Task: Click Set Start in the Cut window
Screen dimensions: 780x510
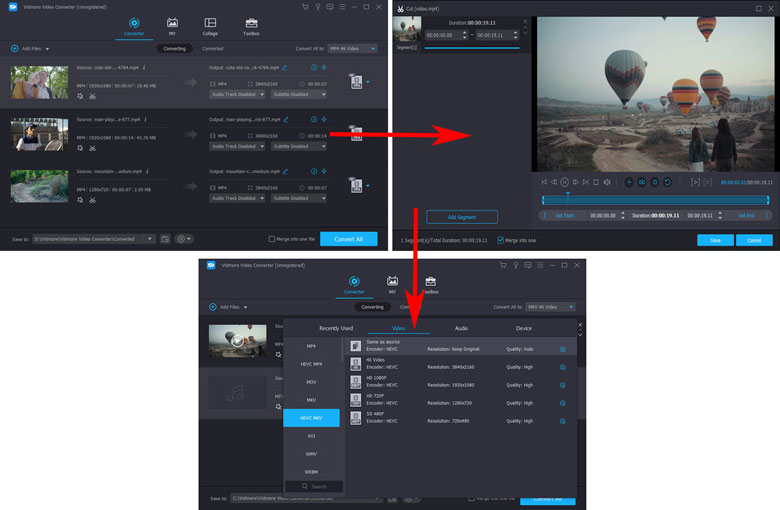Action: 565,216
